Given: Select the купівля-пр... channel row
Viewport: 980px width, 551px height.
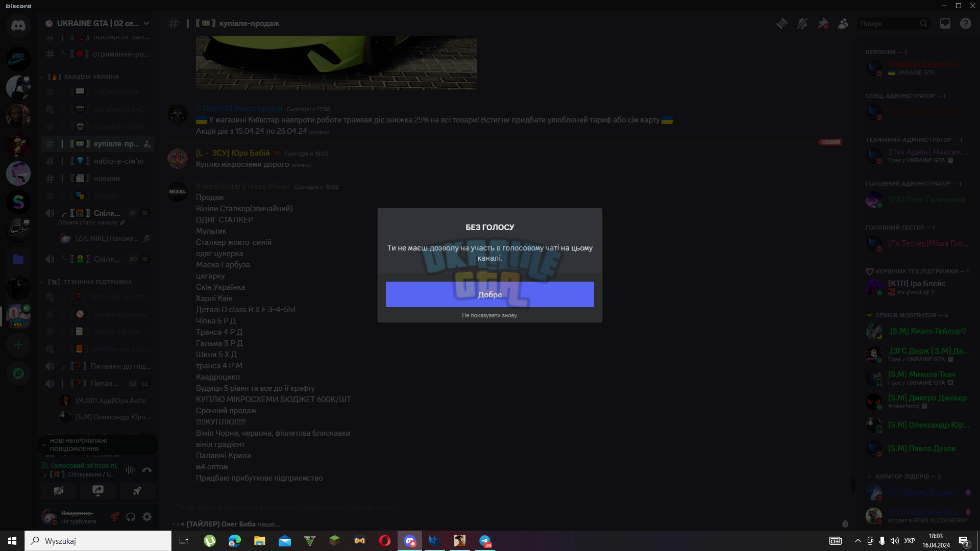Looking at the screenshot, I should [97, 144].
